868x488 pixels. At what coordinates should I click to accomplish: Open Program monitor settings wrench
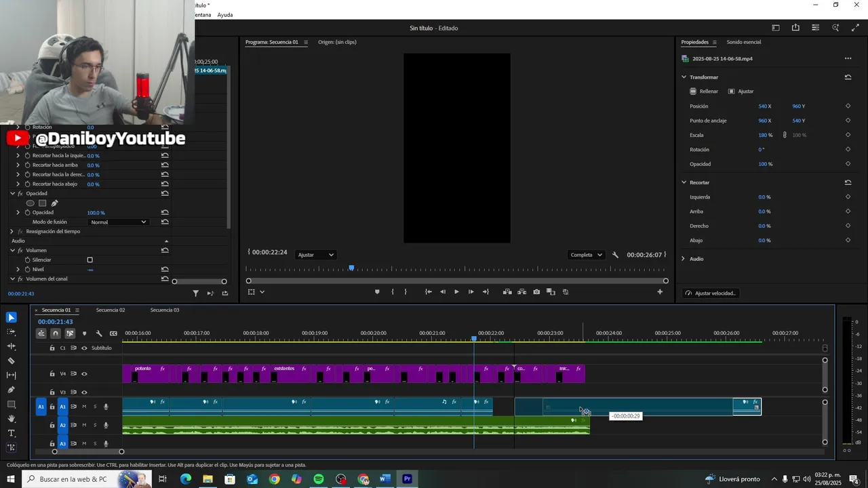click(615, 255)
